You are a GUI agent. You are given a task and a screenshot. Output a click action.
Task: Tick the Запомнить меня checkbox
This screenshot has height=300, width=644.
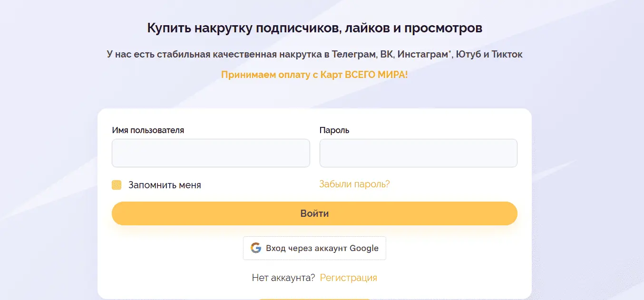tap(117, 185)
